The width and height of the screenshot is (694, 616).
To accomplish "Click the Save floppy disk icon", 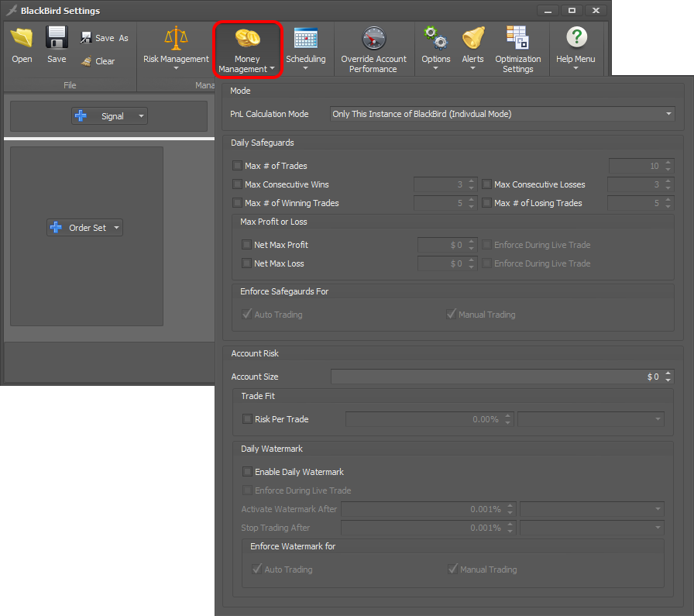I will 57,37.
